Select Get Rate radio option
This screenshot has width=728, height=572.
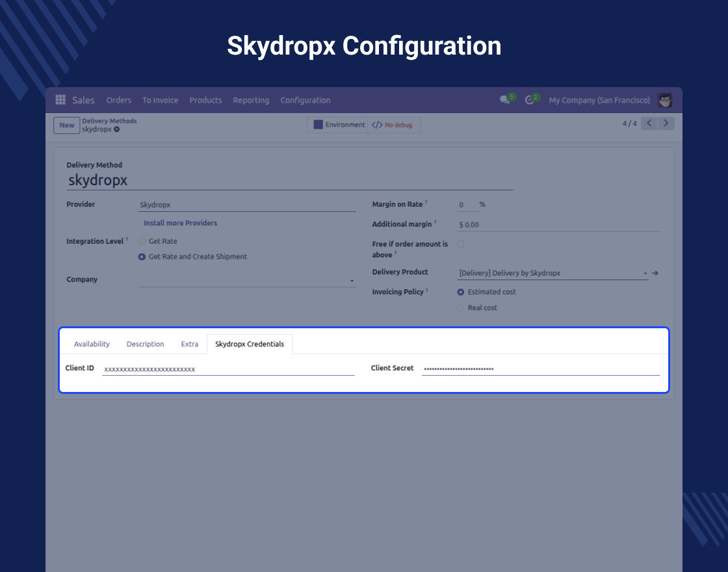pos(142,241)
